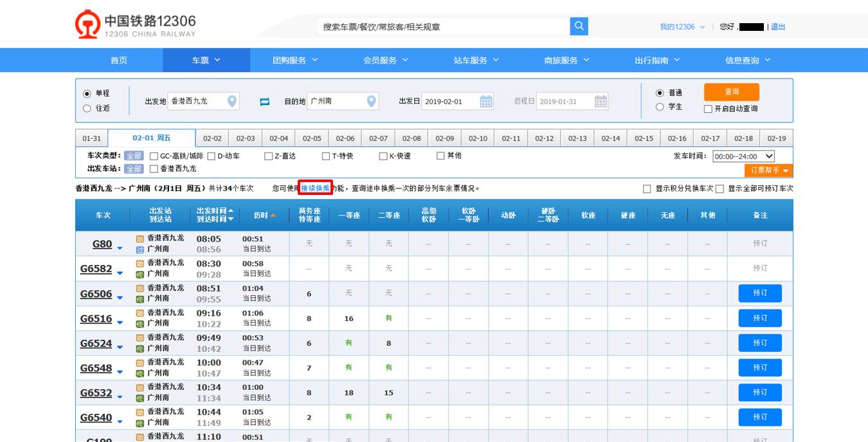Tick 显示全部可预订车次 checkbox
Screen dimensions: 868x442
point(719,189)
